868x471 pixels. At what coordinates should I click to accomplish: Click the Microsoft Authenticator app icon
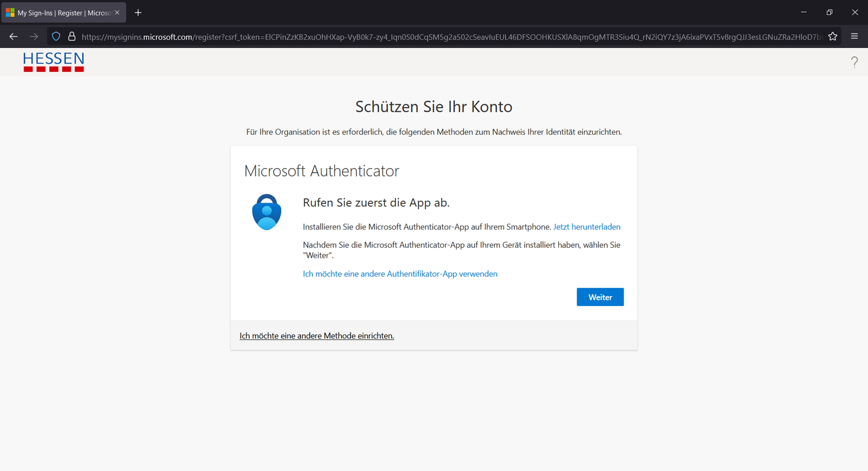coord(266,212)
